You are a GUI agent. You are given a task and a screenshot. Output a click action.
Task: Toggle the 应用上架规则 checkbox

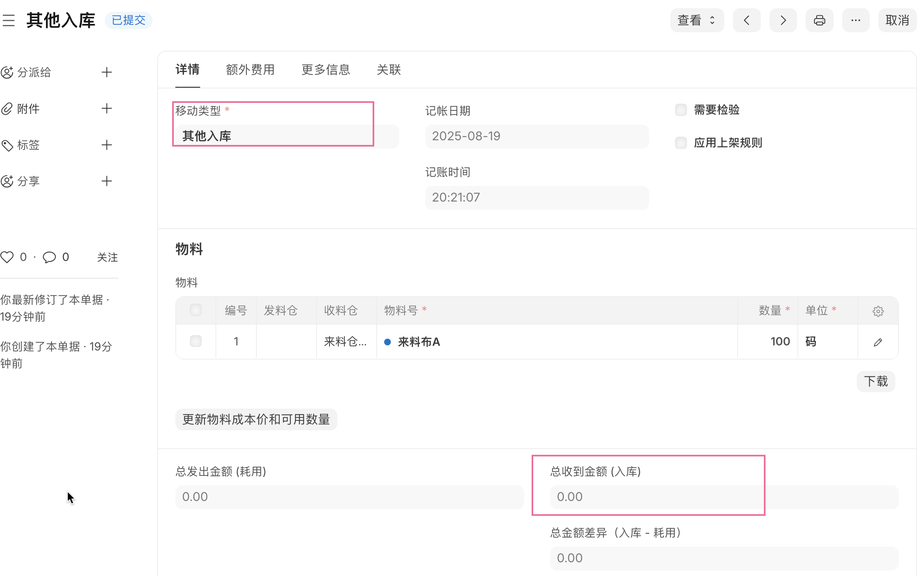pyautogui.click(x=681, y=143)
